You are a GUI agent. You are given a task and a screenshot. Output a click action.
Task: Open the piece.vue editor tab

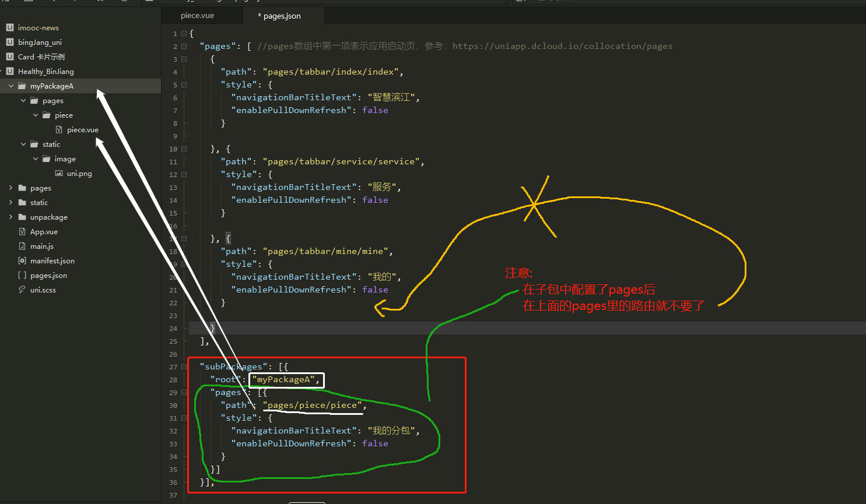pos(197,16)
